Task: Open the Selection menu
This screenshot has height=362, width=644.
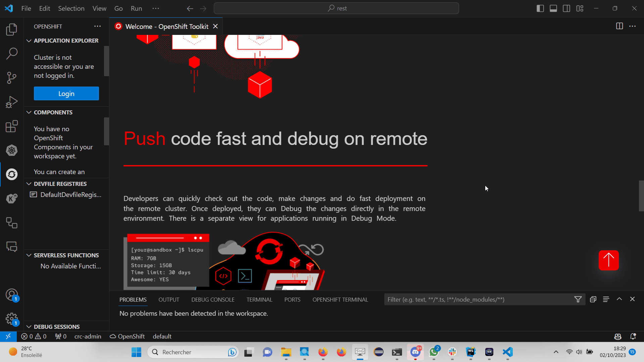Action: [x=71, y=8]
